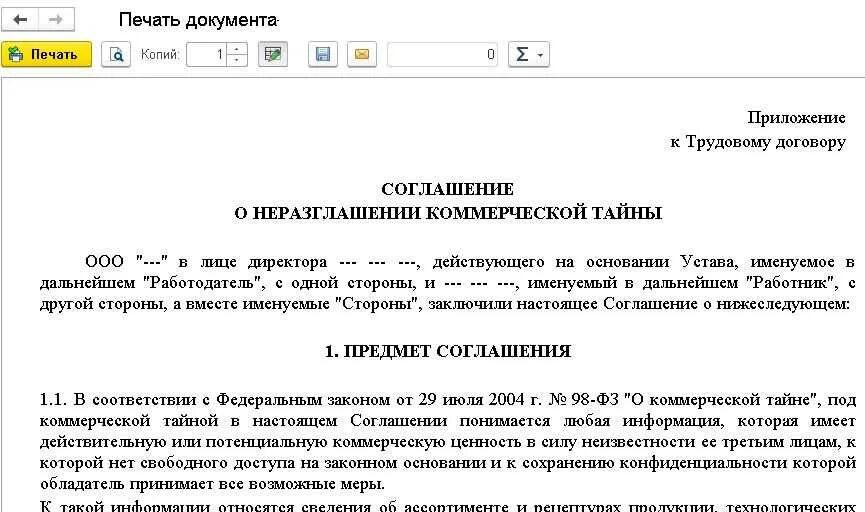Click the title line О НЕРАЗГЛАШЕНИИ КОММЕРЧЕСКОЙ ТАЙНЫ
The height and width of the screenshot is (512, 865).
tap(448, 213)
